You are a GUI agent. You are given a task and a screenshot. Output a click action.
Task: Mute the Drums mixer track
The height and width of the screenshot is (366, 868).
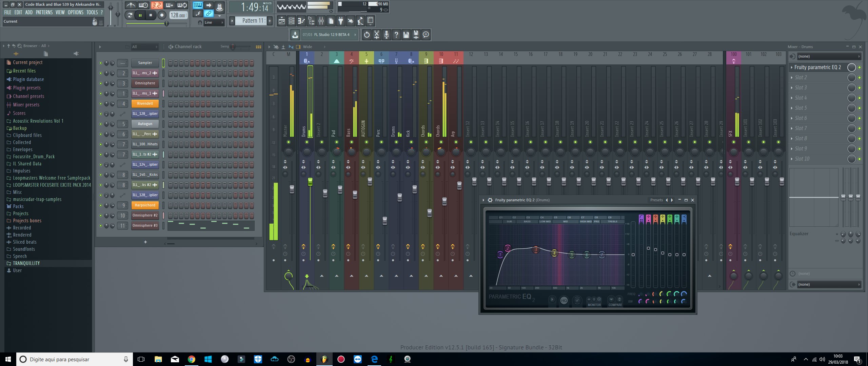point(307,142)
